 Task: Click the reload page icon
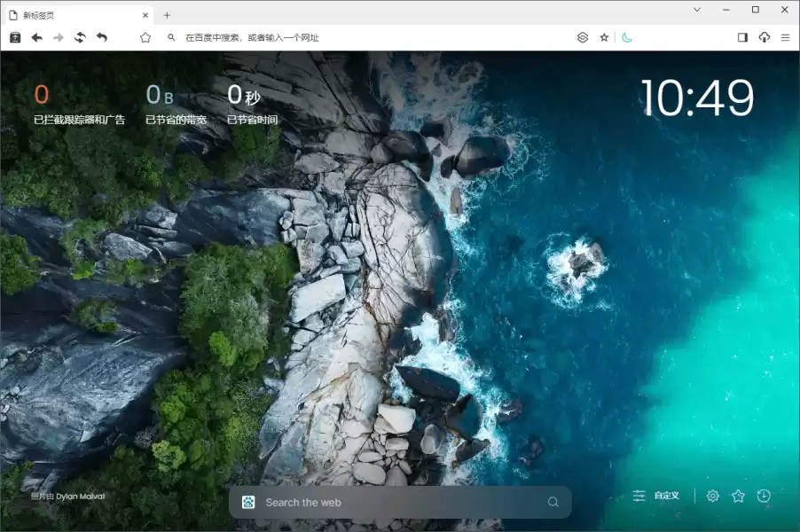coord(79,37)
